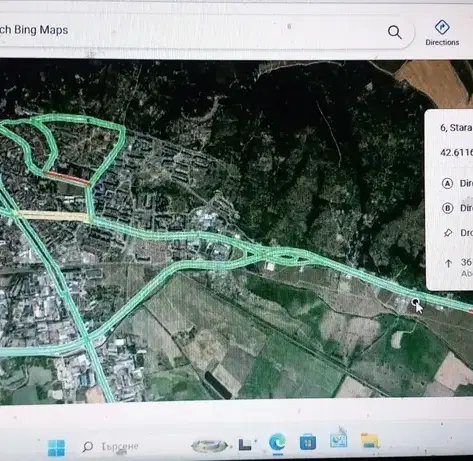Open File Explorer from the taskbar
The height and width of the screenshot is (461, 473).
370,440
